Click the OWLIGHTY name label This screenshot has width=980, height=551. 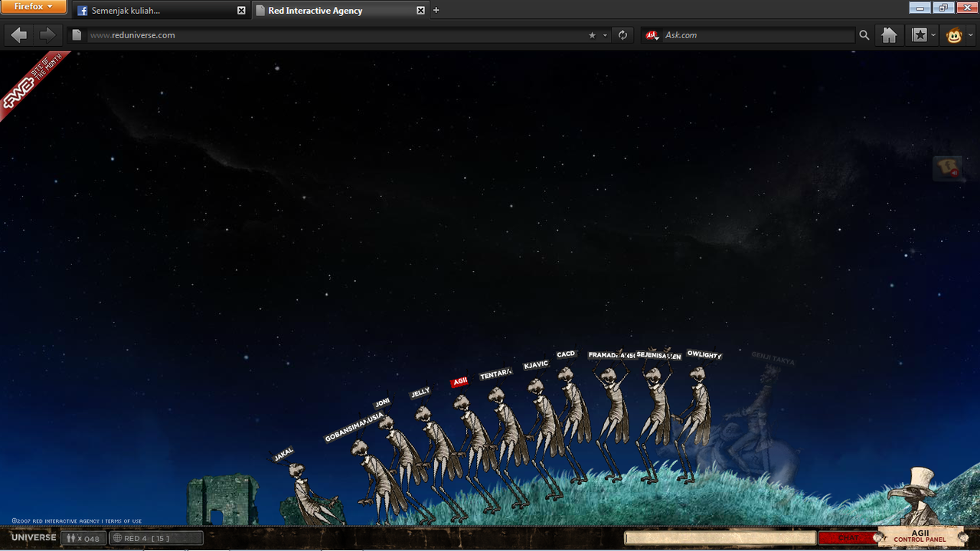(704, 355)
